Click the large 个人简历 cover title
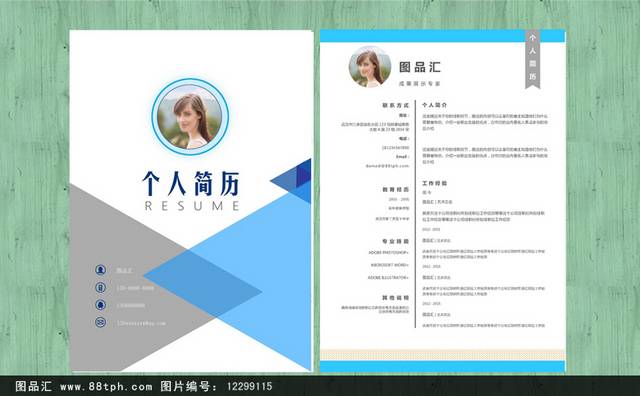Viewport: 640px width, 396px height. tap(191, 183)
